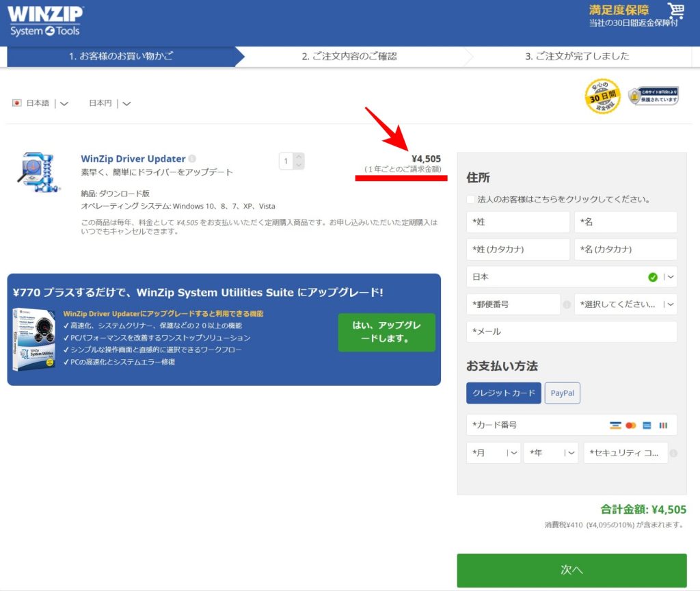Click the security code info icon
This screenshot has width=700, height=591.
coord(673,452)
